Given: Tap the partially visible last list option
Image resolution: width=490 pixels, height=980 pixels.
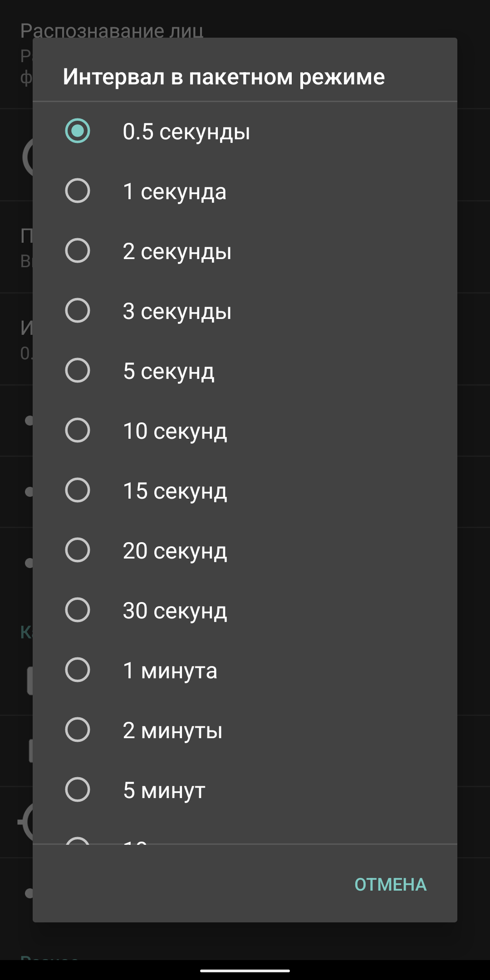Looking at the screenshot, I should pos(136,840).
